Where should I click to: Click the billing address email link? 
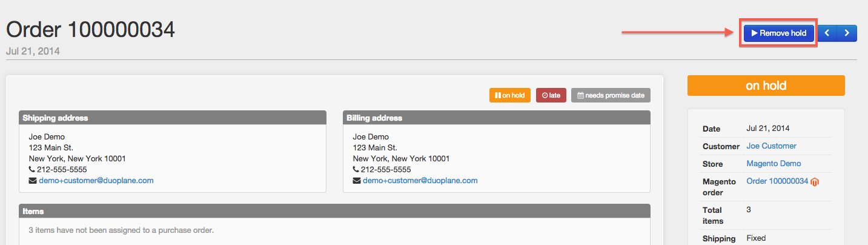[420, 181]
